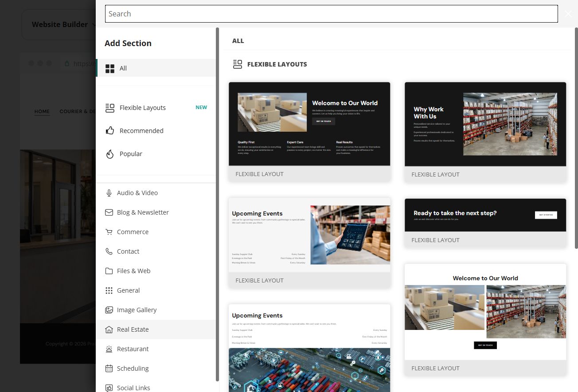Screen dimensions: 578x392
Task: Click the General dots grid icon
Action: 109,290
